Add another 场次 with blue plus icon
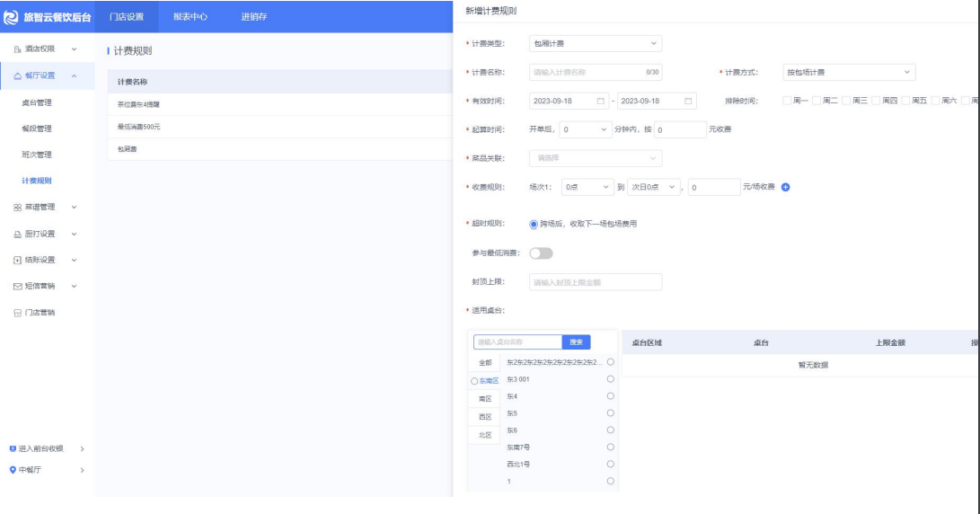This screenshot has height=514, width=980. coord(786,187)
